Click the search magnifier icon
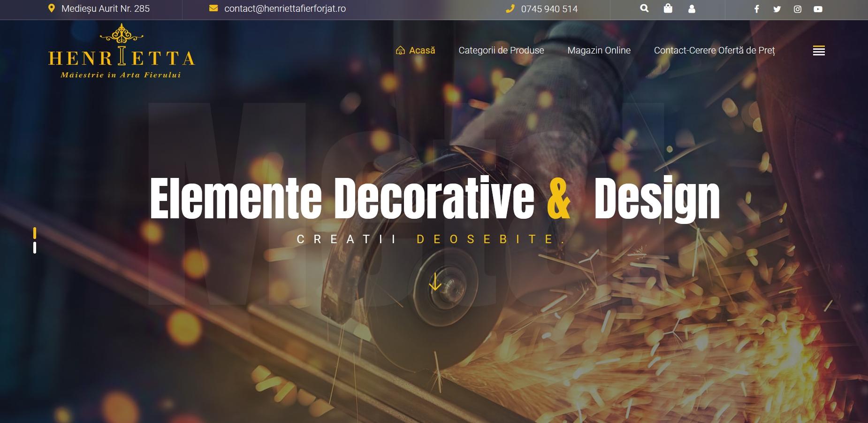The height and width of the screenshot is (423, 868). [x=644, y=8]
